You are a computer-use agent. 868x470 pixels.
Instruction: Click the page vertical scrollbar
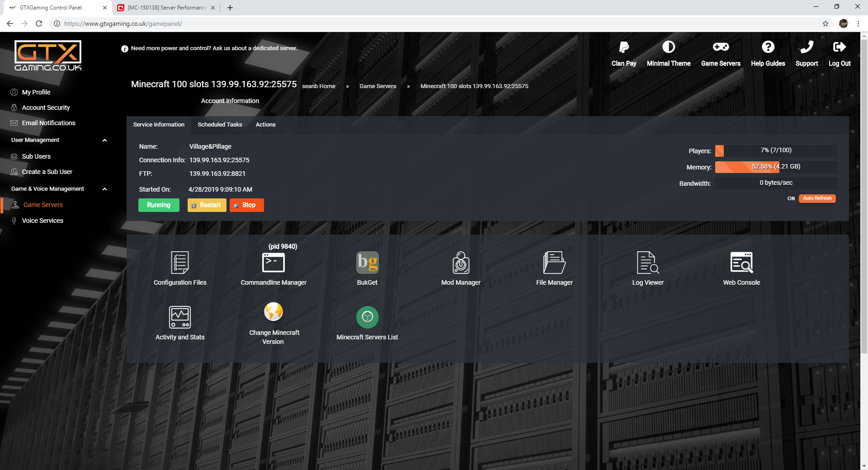tap(864, 197)
